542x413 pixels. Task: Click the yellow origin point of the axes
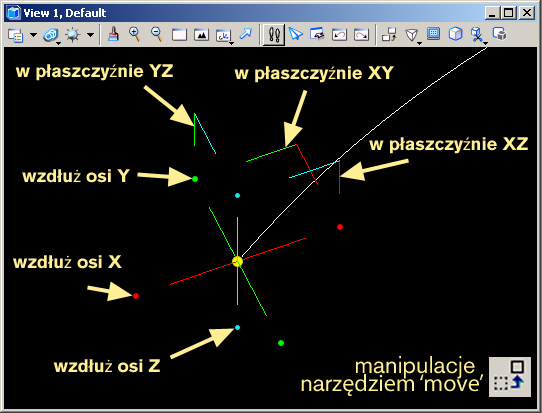click(237, 262)
